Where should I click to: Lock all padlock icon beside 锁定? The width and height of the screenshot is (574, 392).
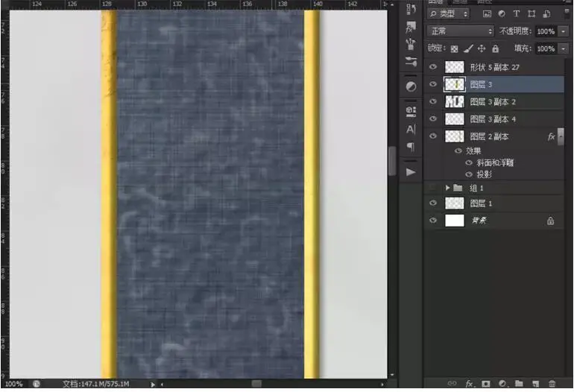(495, 48)
